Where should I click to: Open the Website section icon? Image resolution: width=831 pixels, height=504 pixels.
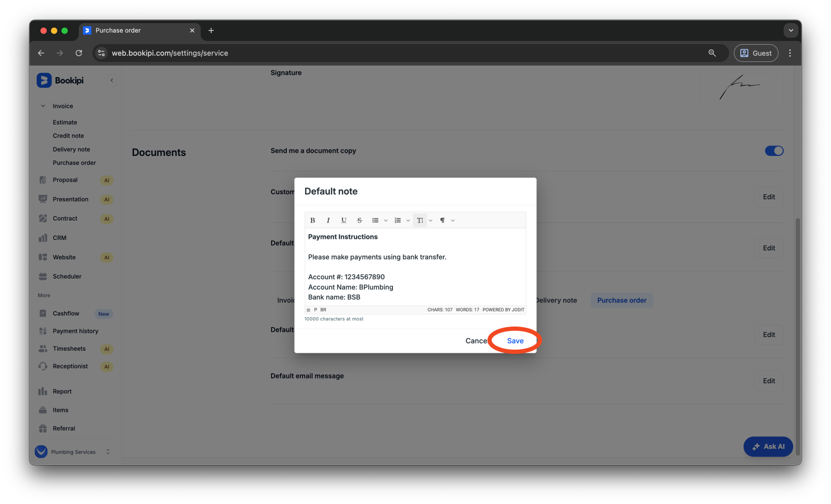(x=43, y=257)
